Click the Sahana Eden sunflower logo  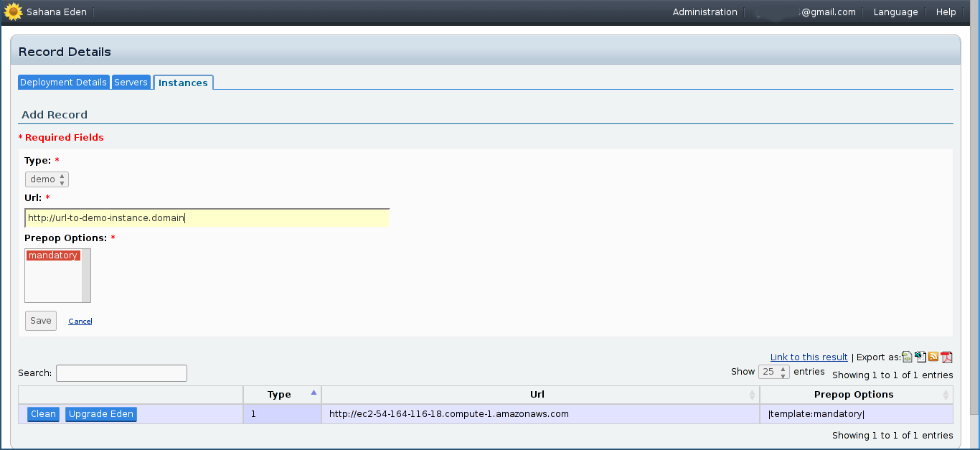coord(13,12)
